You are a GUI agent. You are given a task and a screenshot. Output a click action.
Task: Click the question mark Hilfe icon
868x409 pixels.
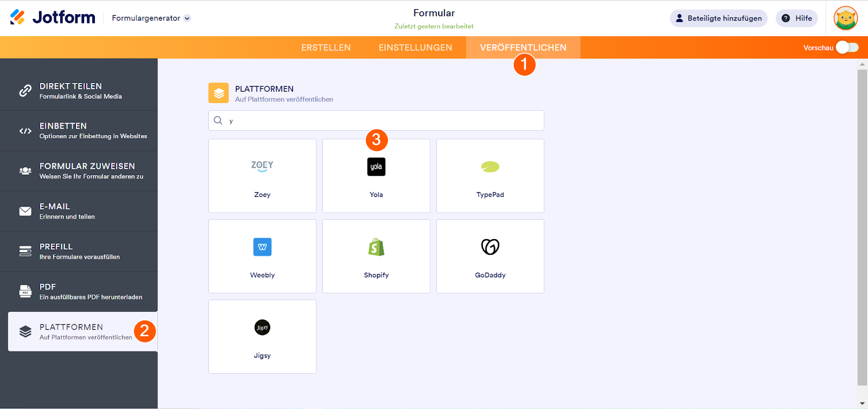[x=786, y=18]
